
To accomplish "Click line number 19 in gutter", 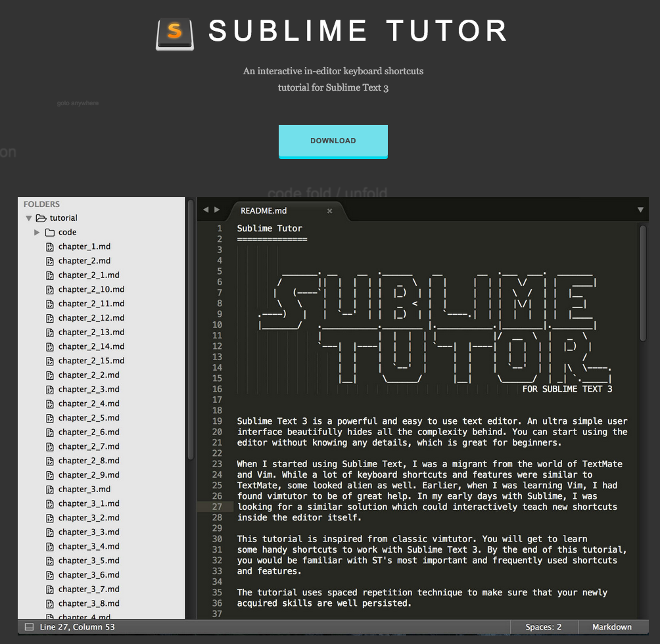I will 217,421.
